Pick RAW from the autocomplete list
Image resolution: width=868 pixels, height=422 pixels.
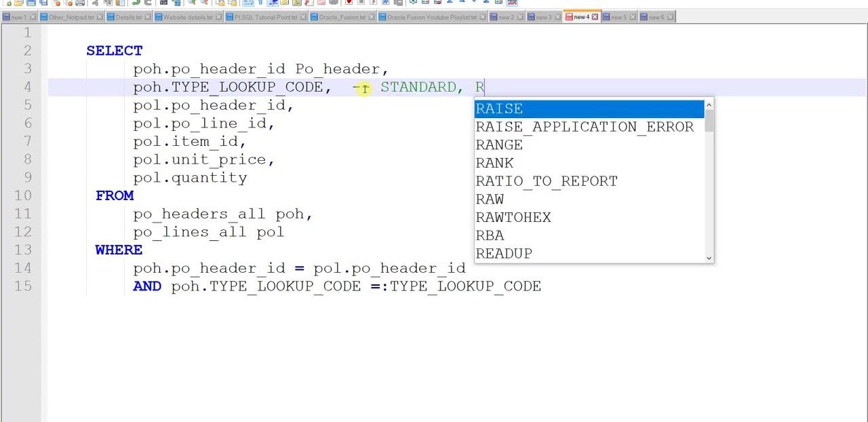pos(589,199)
